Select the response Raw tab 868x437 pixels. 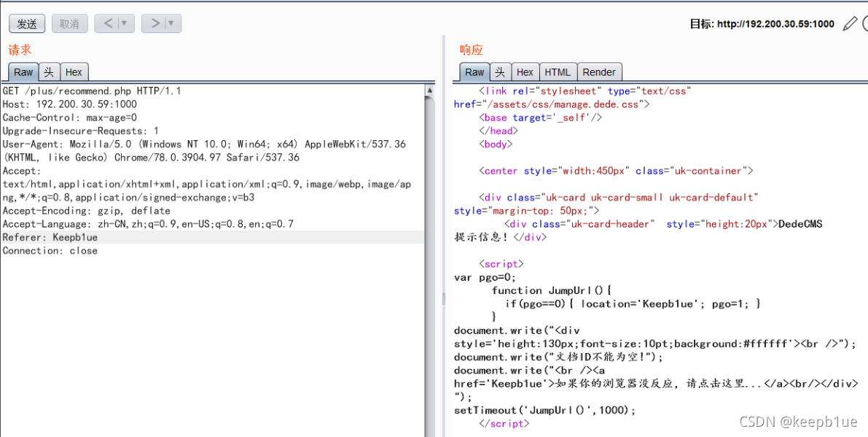[474, 72]
